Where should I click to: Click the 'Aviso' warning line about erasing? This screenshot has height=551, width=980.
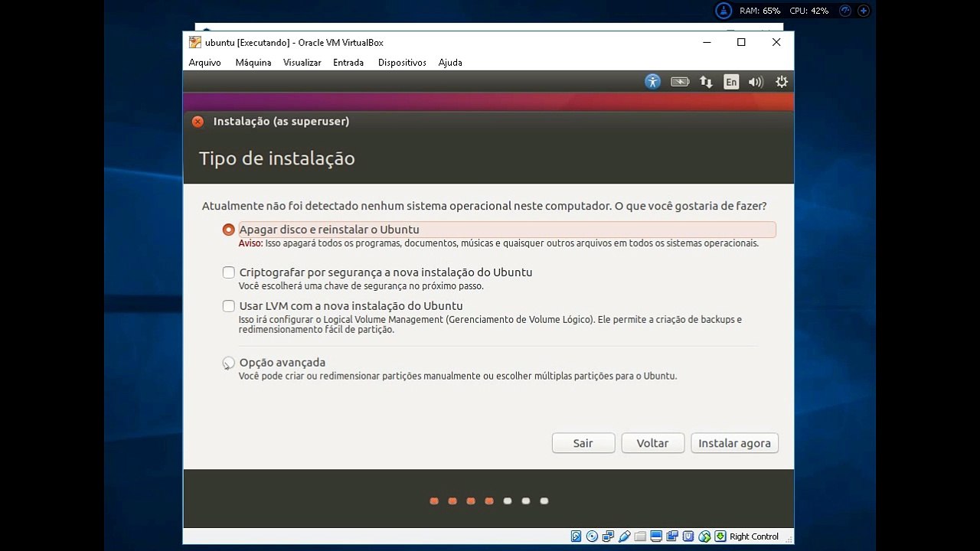[498, 243]
